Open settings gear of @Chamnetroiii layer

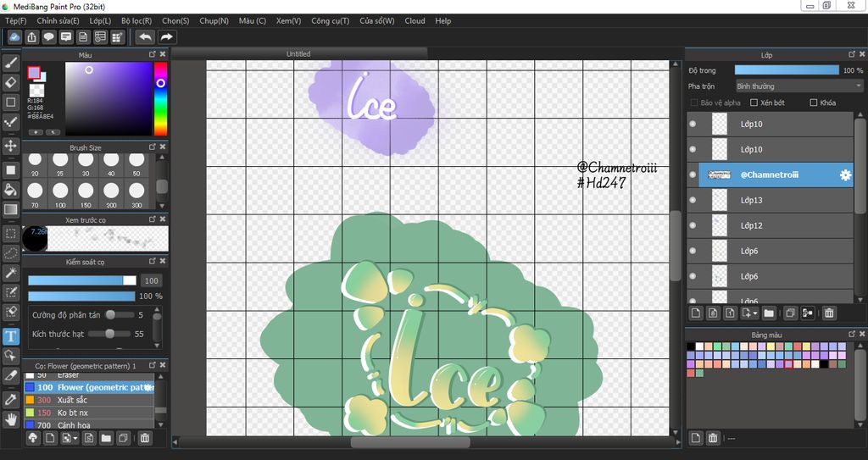click(845, 175)
